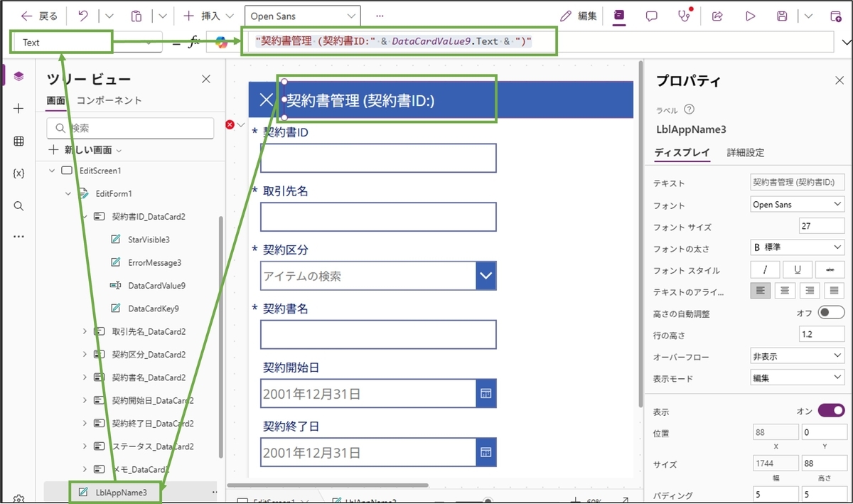Viewport: 853px width, 504px height.
Task: Click 新しい画面 (New screen) button
Action: (84, 150)
